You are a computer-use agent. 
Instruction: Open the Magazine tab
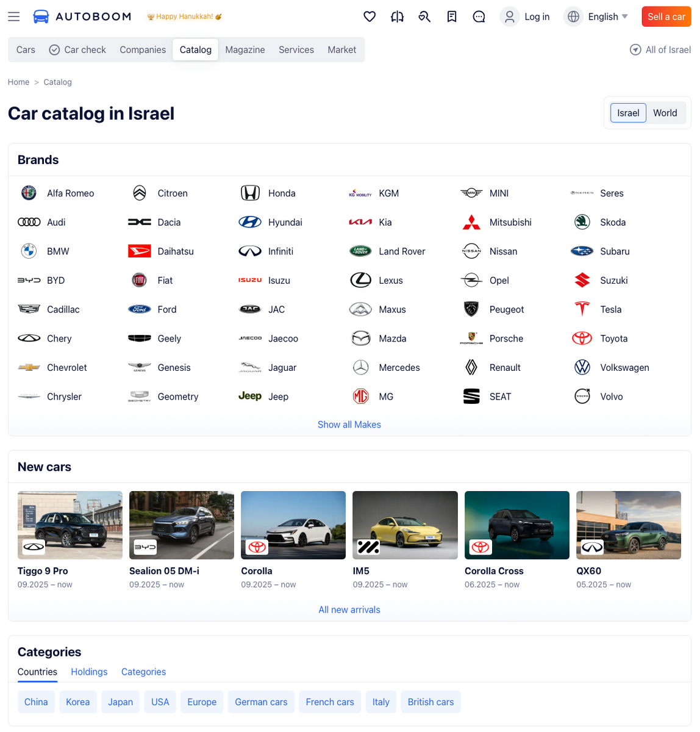tap(245, 49)
